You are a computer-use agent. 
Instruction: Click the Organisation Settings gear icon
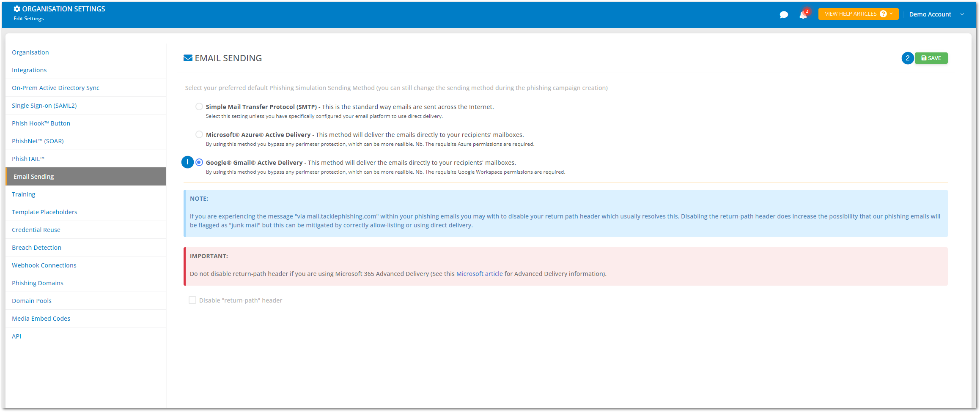click(17, 9)
